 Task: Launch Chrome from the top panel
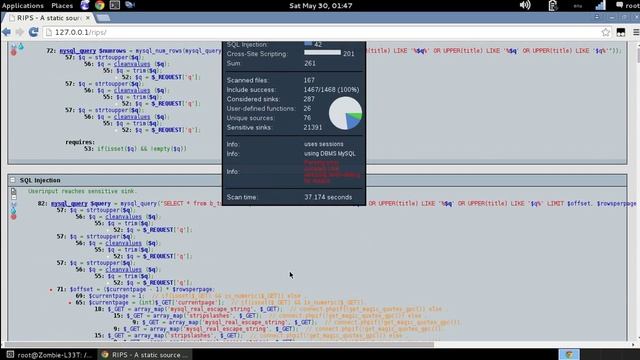click(x=100, y=5)
